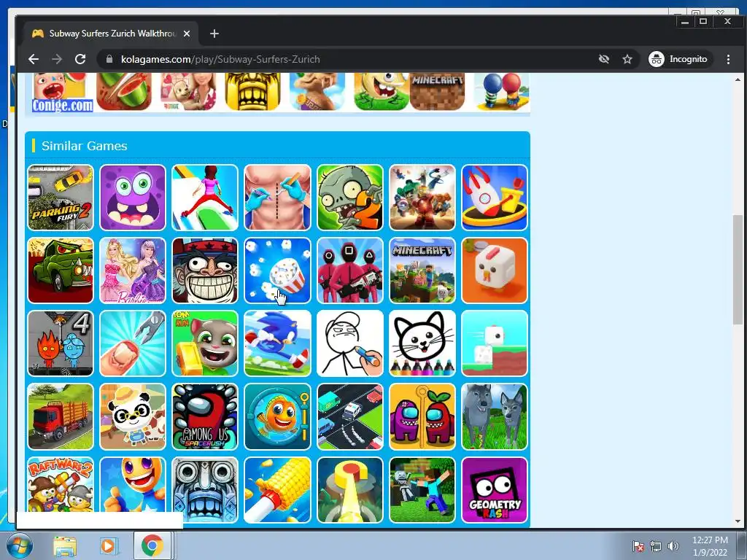Click the browser forward arrow
The height and width of the screenshot is (560, 747).
click(x=57, y=59)
